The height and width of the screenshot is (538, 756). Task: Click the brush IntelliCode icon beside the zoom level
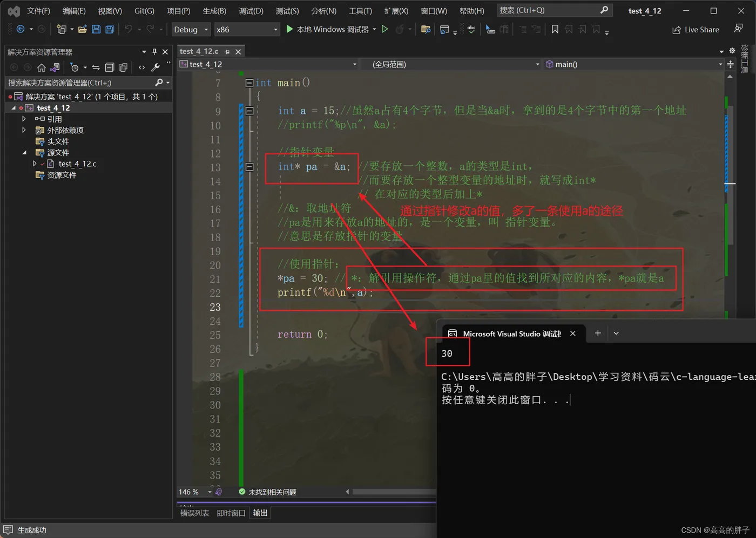coord(219,492)
